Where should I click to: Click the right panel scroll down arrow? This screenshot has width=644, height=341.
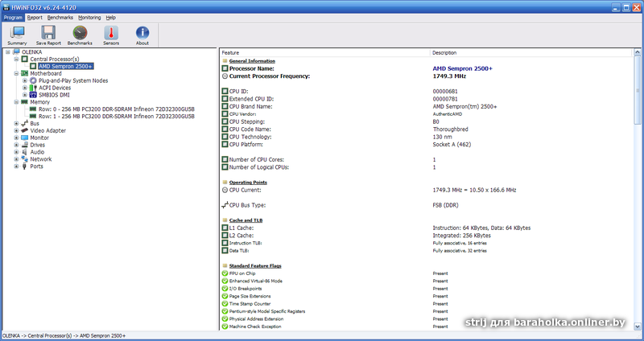click(638, 327)
